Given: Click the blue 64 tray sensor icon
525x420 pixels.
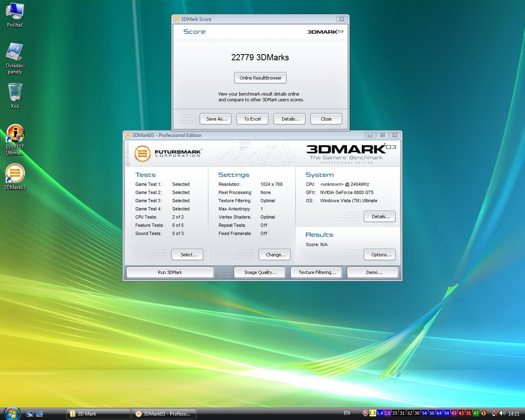Looking at the screenshot, I should coord(439,413).
